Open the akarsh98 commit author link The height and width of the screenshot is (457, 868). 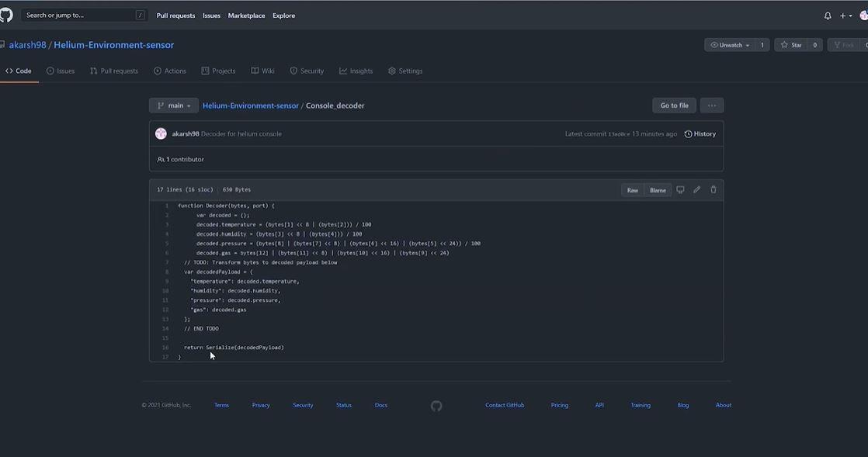(186, 134)
